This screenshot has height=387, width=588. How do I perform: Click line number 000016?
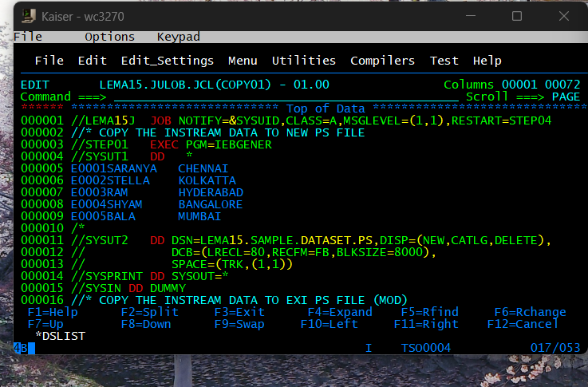[x=42, y=300]
